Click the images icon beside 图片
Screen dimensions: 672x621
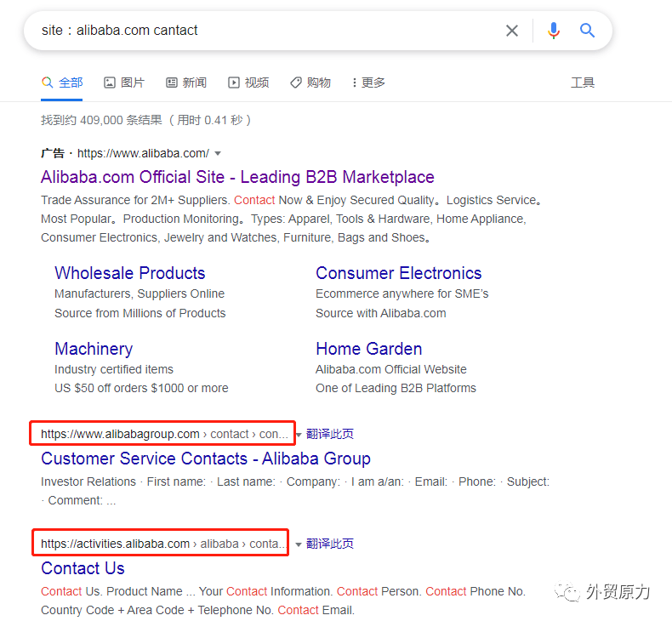(110, 83)
